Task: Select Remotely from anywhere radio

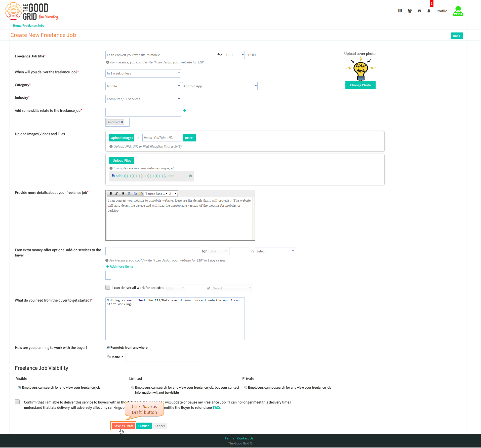Action: (x=108, y=347)
